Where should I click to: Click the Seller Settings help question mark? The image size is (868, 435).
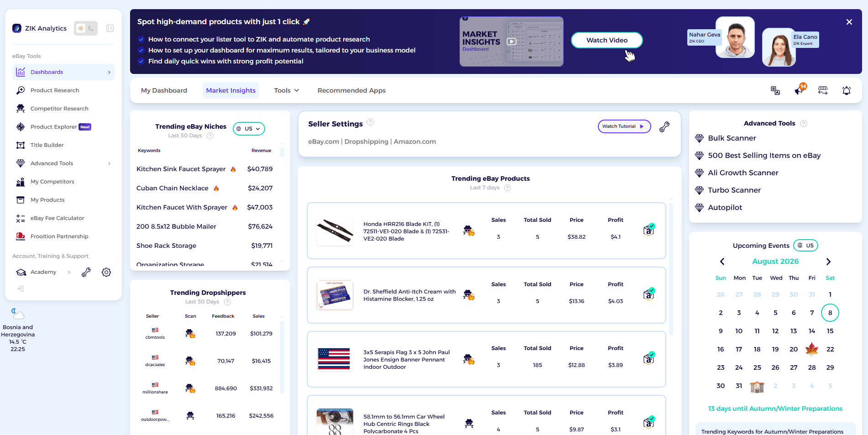coord(370,122)
